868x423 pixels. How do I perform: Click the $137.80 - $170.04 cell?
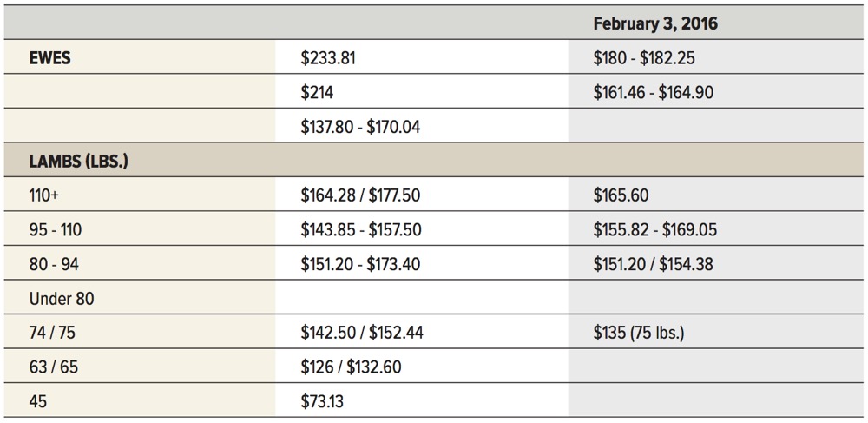[360, 127]
